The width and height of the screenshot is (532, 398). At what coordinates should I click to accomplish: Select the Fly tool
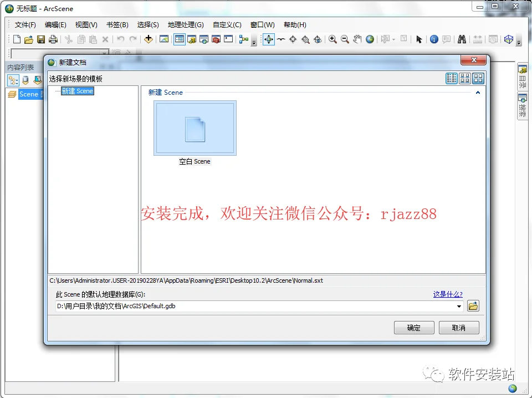coord(281,39)
